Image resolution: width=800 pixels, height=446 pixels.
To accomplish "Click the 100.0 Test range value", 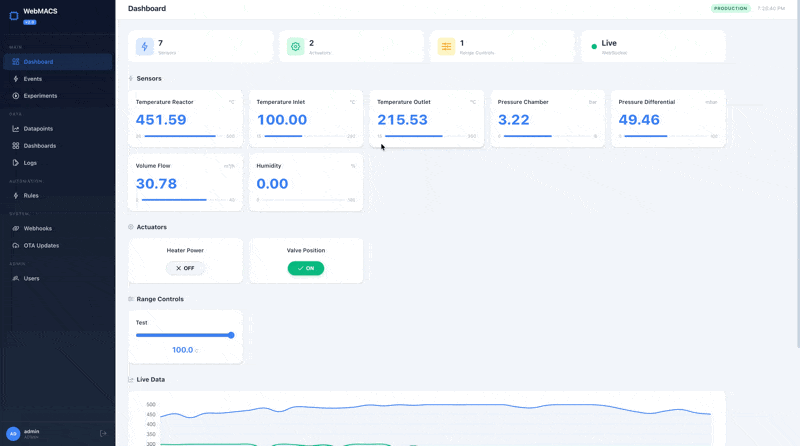I will (183, 350).
